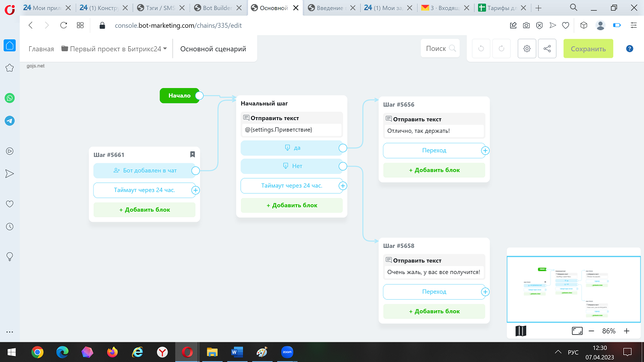The image size is (644, 362).
Task: Click the bookmark icon on Шаг #5661
Action: point(192,154)
